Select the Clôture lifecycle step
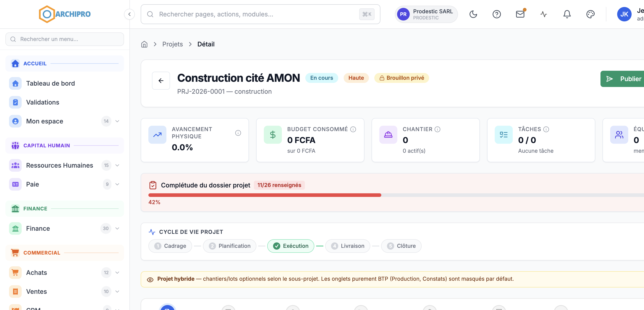Image resolution: width=644 pixels, height=310 pixels. pos(401,246)
